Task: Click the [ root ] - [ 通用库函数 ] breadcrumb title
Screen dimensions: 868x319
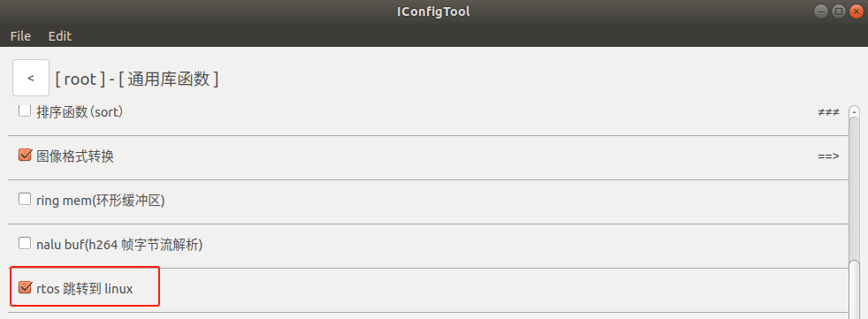Action: (137, 80)
